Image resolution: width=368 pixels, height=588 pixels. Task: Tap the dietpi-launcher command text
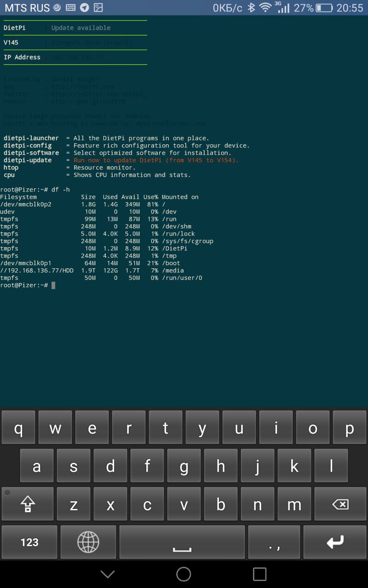[x=31, y=138]
